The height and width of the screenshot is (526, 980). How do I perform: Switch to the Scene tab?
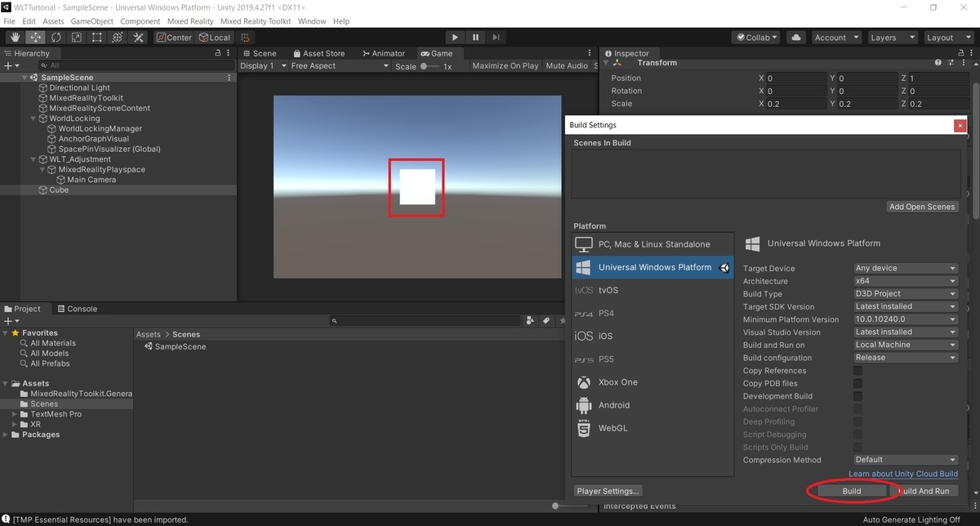tap(259, 53)
